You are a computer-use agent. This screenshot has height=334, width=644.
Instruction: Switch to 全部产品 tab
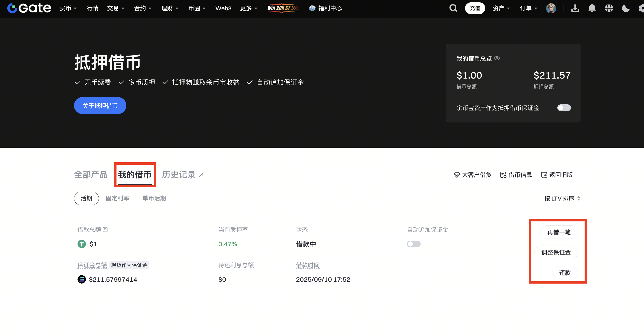tap(91, 175)
